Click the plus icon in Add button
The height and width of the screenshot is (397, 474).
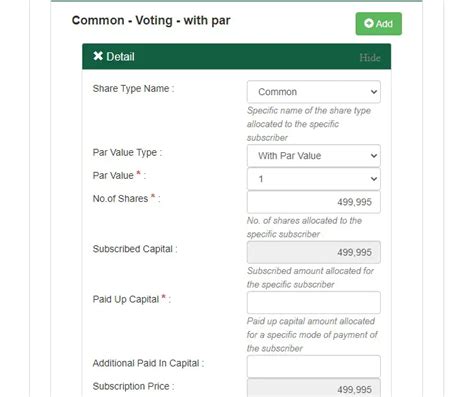pyautogui.click(x=369, y=23)
